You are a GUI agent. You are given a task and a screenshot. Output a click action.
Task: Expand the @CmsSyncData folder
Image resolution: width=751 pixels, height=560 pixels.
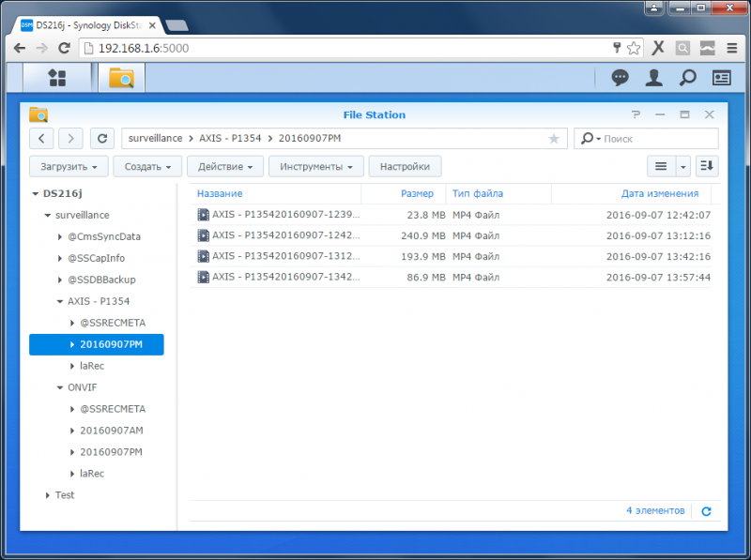point(60,237)
